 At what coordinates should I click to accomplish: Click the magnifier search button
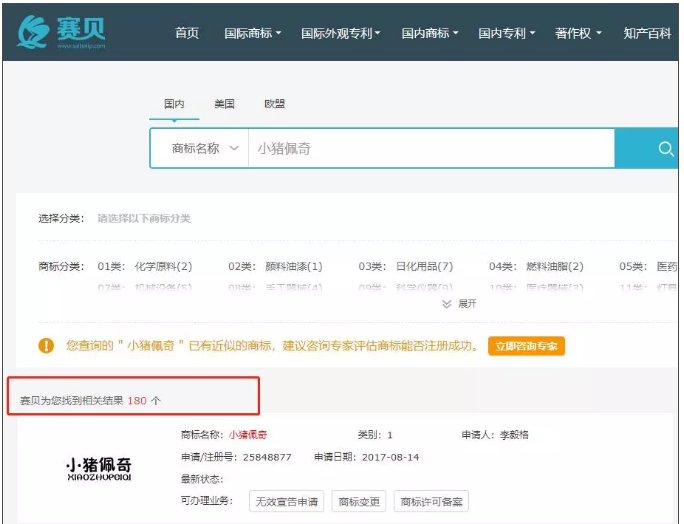tap(664, 149)
